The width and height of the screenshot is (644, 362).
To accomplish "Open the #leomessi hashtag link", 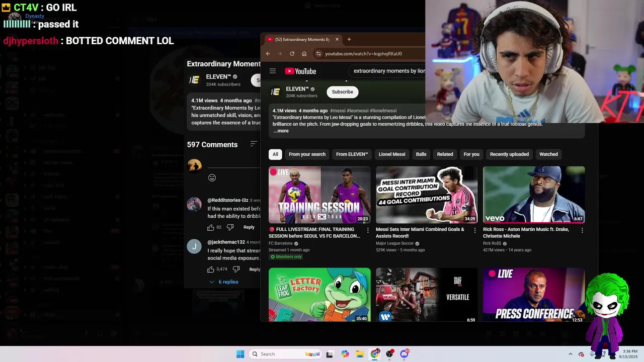I will click(358, 111).
